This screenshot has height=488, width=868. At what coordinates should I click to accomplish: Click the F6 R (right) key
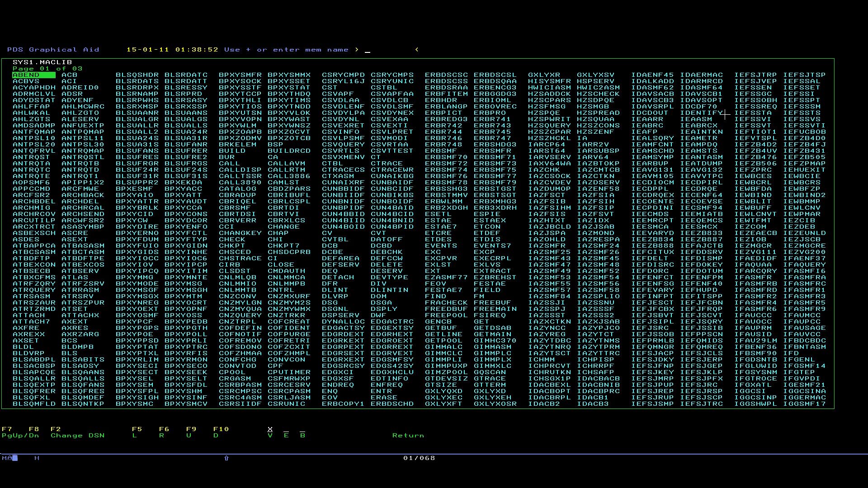coord(161,436)
